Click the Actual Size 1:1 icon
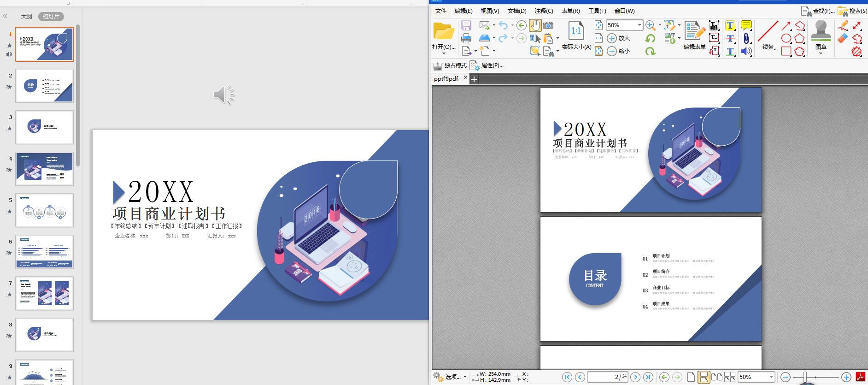The image size is (868, 385). click(x=576, y=31)
